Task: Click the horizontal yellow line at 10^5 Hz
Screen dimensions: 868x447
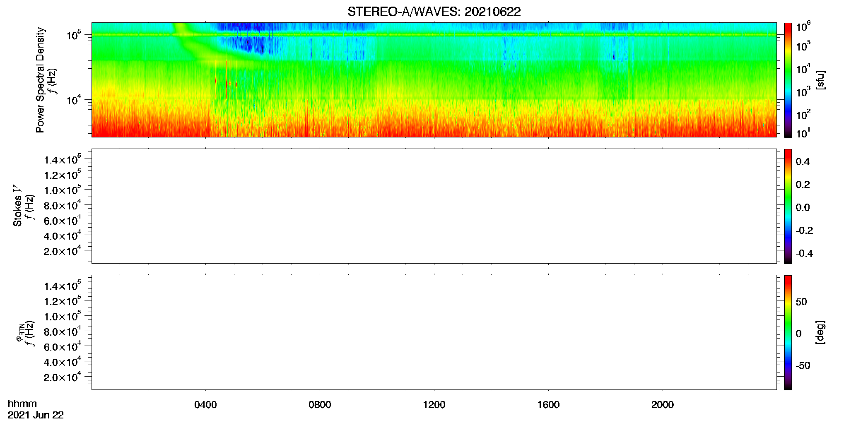Action: [x=434, y=35]
